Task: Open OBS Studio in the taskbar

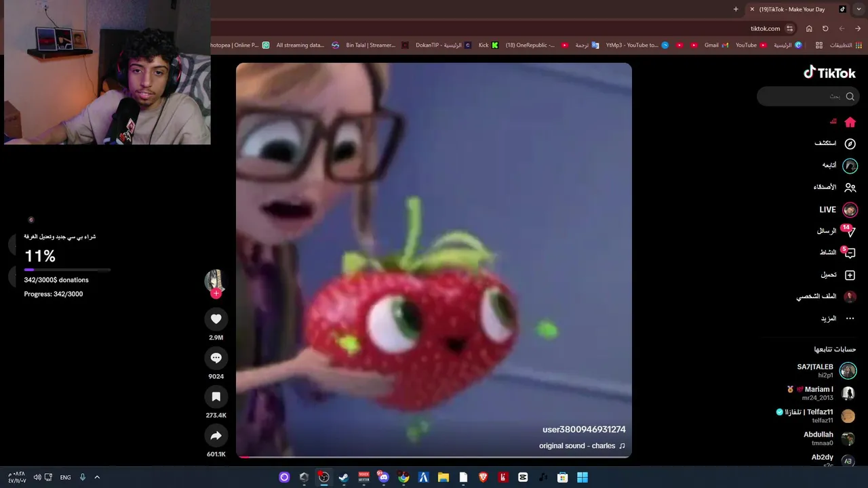Action: pyautogui.click(x=323, y=477)
